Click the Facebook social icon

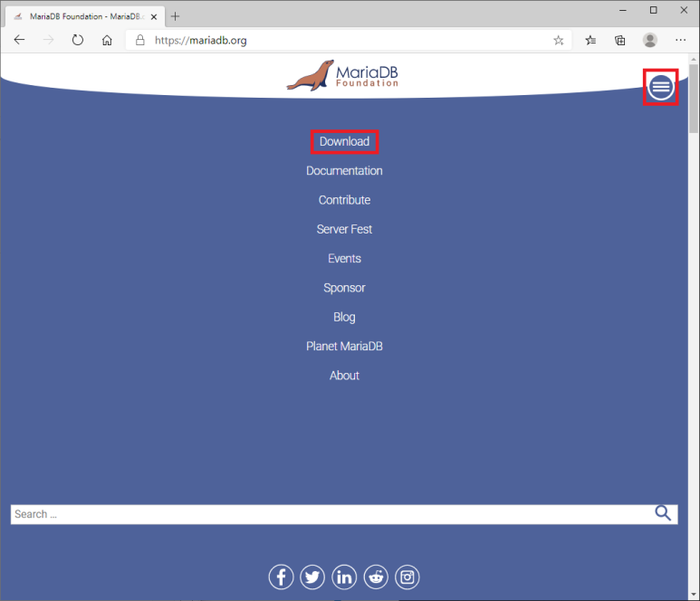click(x=281, y=577)
